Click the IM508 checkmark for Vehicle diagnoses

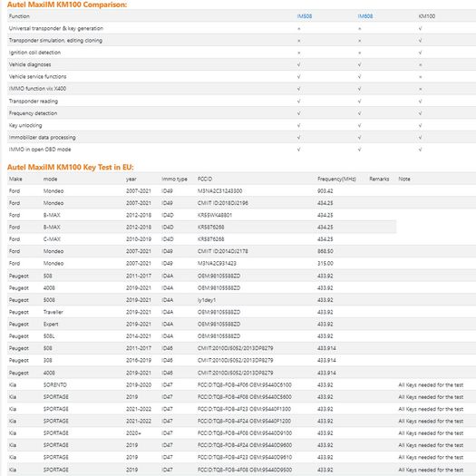click(x=298, y=64)
